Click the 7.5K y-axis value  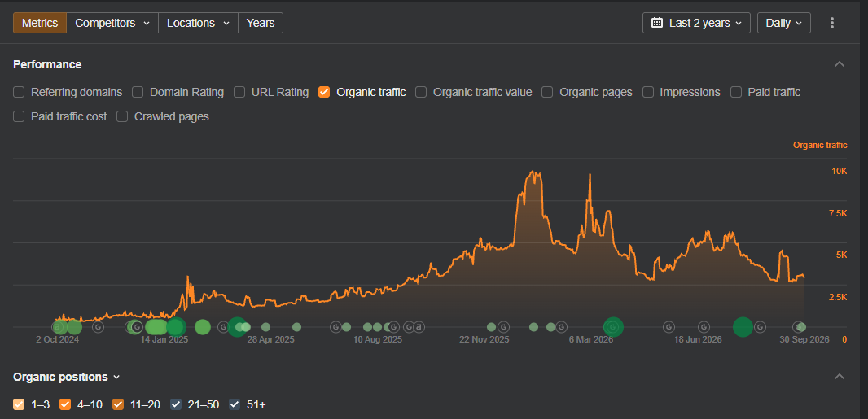pos(837,213)
